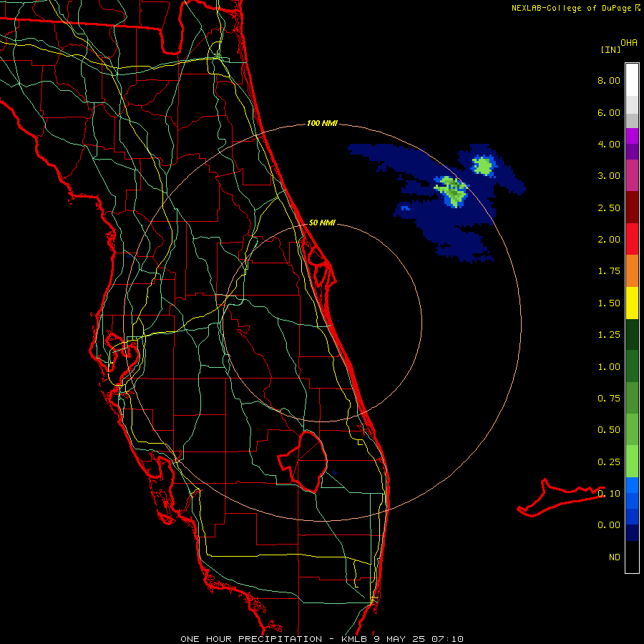Click the 0.00 legend value
Screen dimensions: 644x644
(x=609, y=525)
